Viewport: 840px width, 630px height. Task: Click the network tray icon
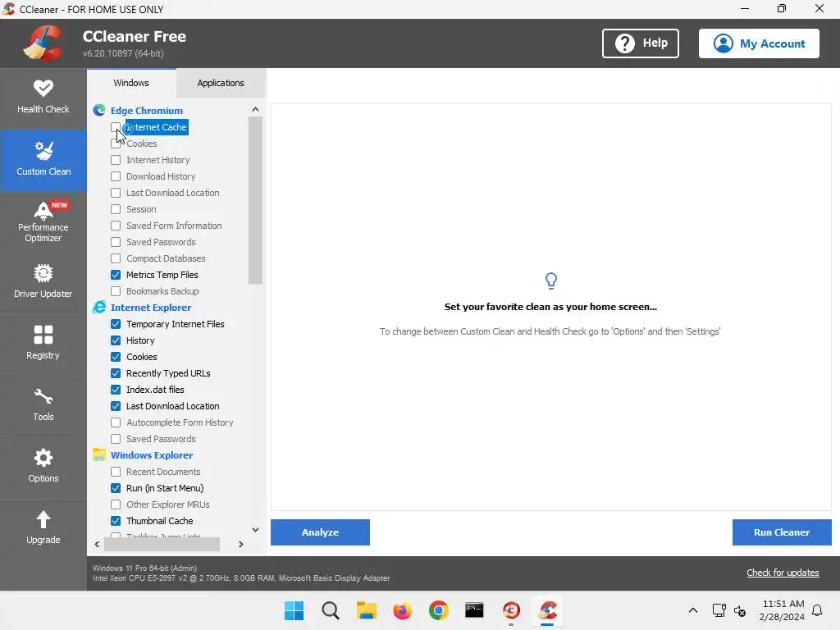719,610
